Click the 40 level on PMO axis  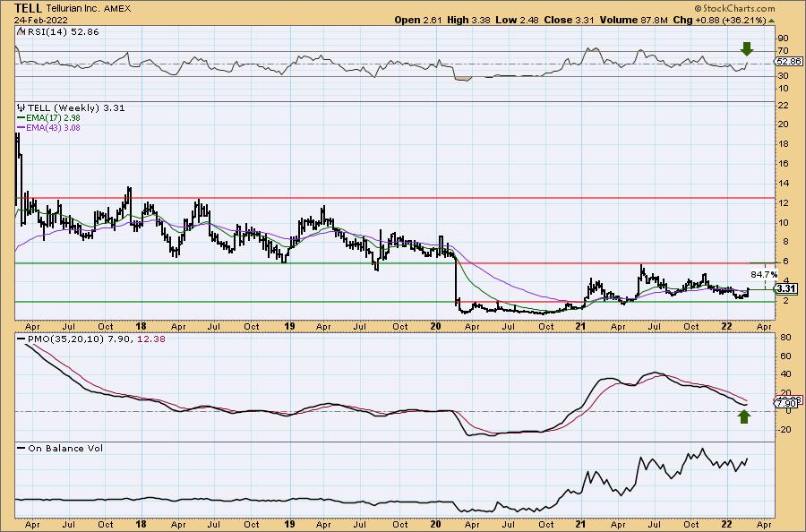785,373
